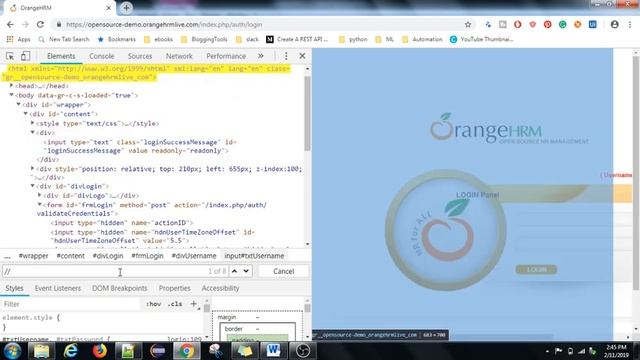Select the #divUsername breadcrumb
640x360 pixels.
click(x=194, y=256)
